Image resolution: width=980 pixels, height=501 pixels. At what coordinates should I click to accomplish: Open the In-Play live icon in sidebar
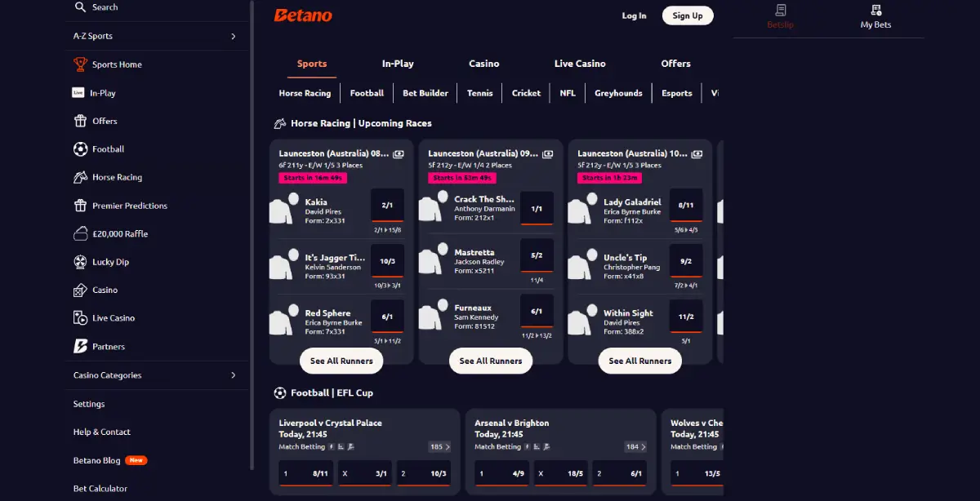click(x=80, y=92)
